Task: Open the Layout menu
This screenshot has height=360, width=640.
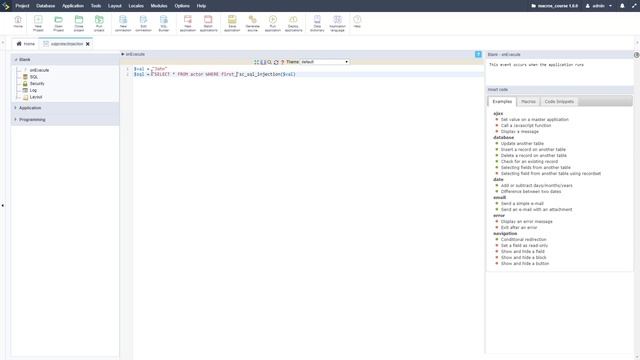Action: (x=115, y=6)
